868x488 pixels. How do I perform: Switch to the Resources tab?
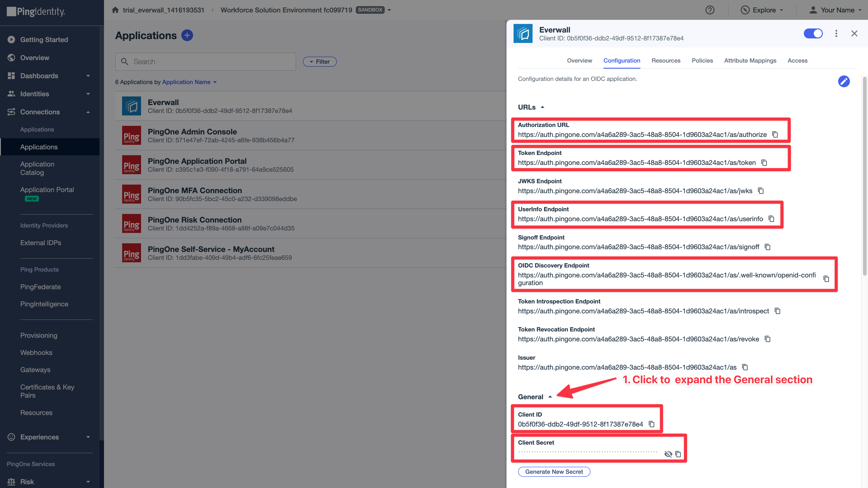click(666, 61)
